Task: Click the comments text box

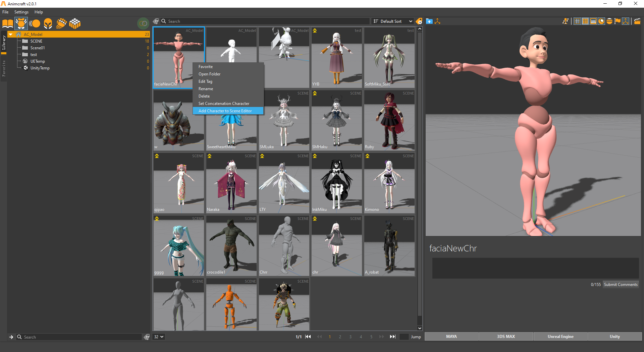Action: [535, 268]
